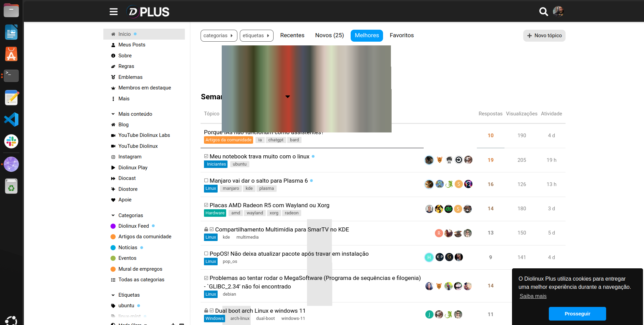Click the Novo tópico button

point(544,36)
